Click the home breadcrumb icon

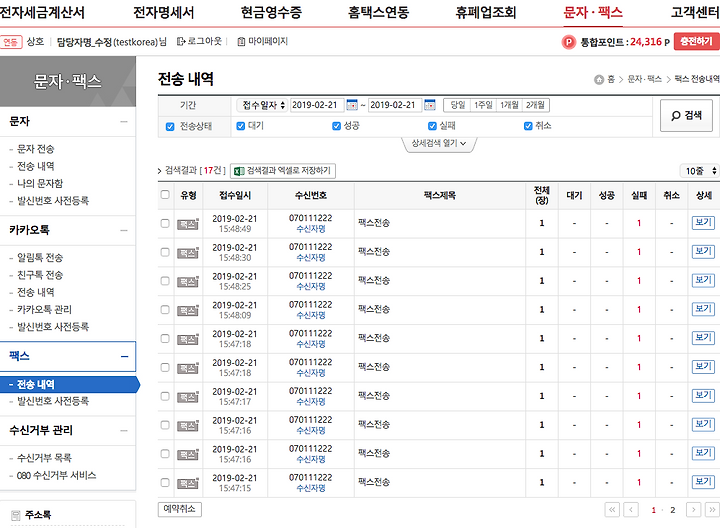point(599,79)
